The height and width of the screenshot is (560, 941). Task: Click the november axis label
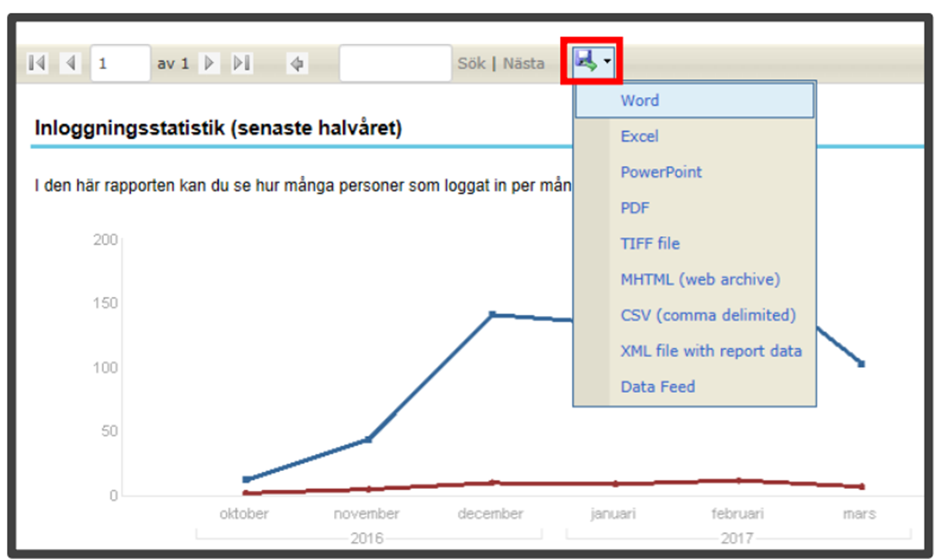(366, 514)
